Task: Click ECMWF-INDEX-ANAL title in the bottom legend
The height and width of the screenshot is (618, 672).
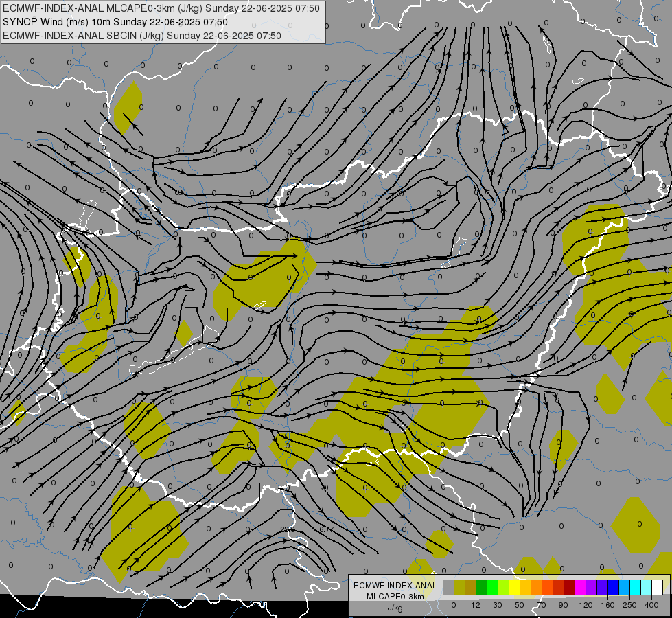Action: [395, 586]
